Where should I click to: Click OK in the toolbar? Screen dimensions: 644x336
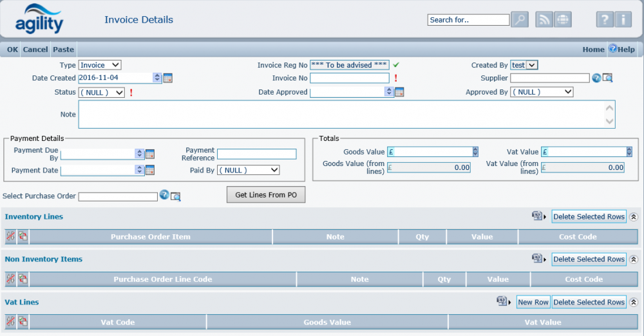12,50
